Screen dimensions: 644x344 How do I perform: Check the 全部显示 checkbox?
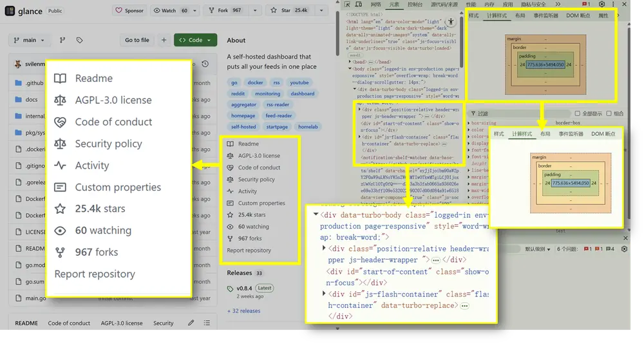click(578, 113)
